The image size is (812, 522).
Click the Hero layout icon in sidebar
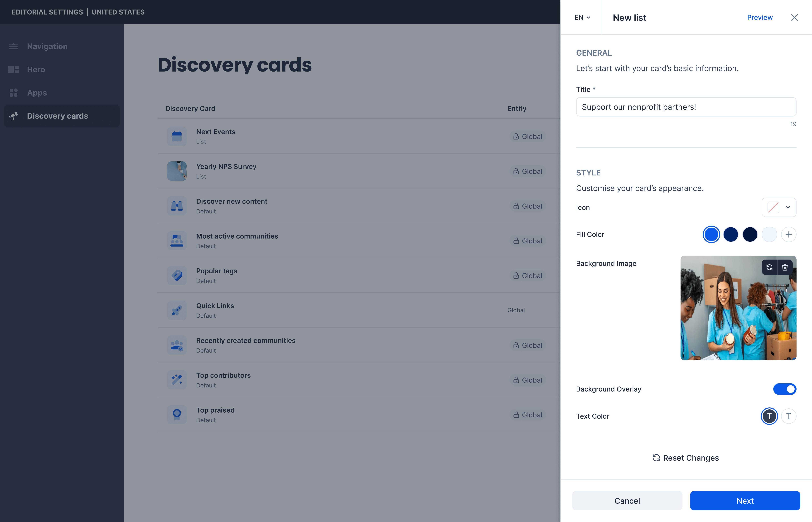point(14,69)
